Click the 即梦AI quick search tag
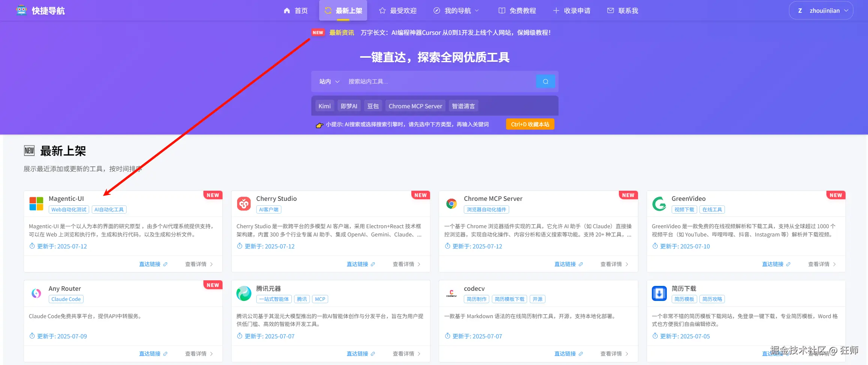 (349, 106)
